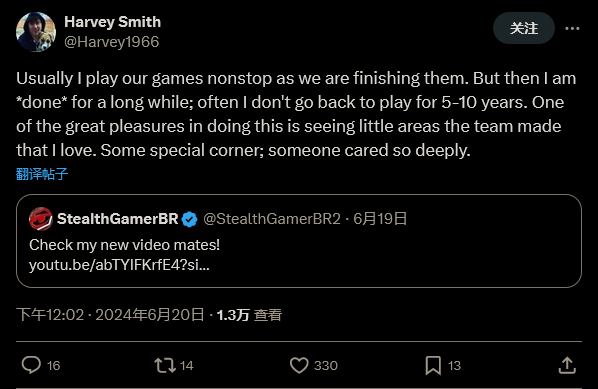Click the blue verified badge on StealthGamerBR

point(189,219)
